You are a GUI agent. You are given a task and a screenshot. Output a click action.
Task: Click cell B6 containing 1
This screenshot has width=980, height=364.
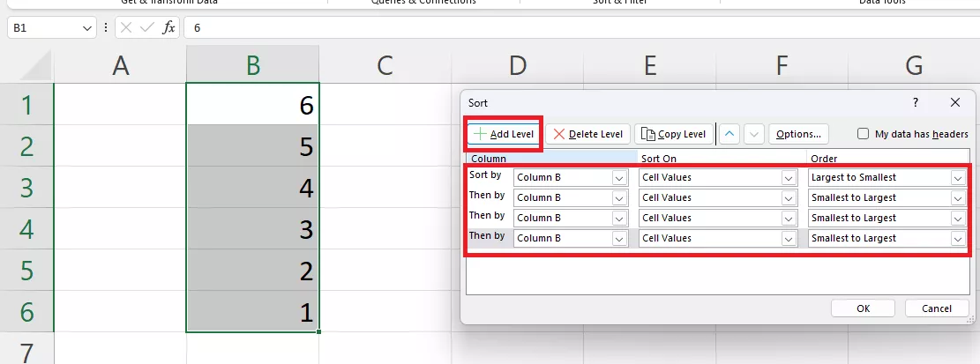252,311
